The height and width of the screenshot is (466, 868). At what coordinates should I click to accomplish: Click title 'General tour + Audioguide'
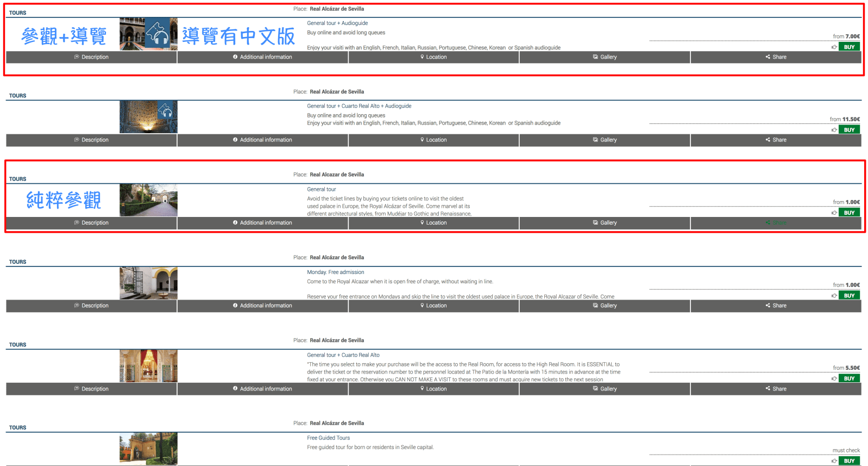click(x=337, y=23)
